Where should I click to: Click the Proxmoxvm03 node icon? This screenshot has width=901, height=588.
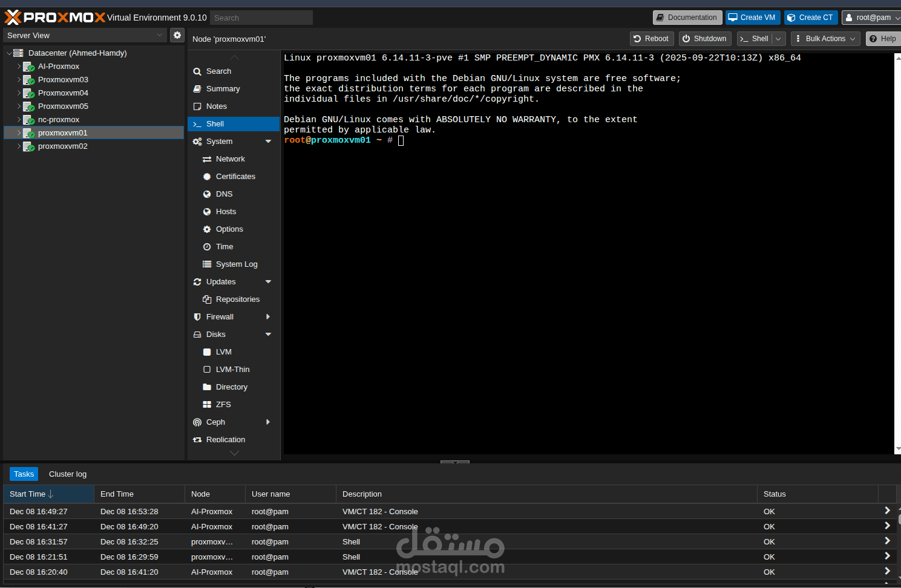coord(28,80)
